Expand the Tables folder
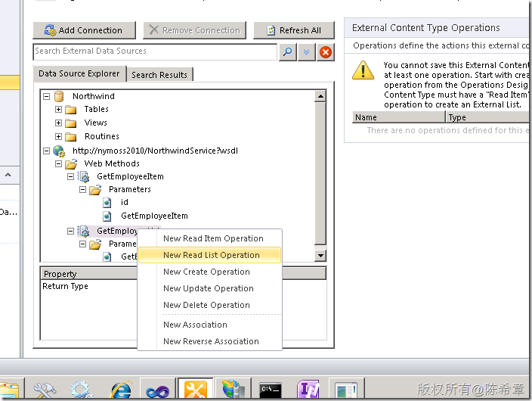 (58, 110)
